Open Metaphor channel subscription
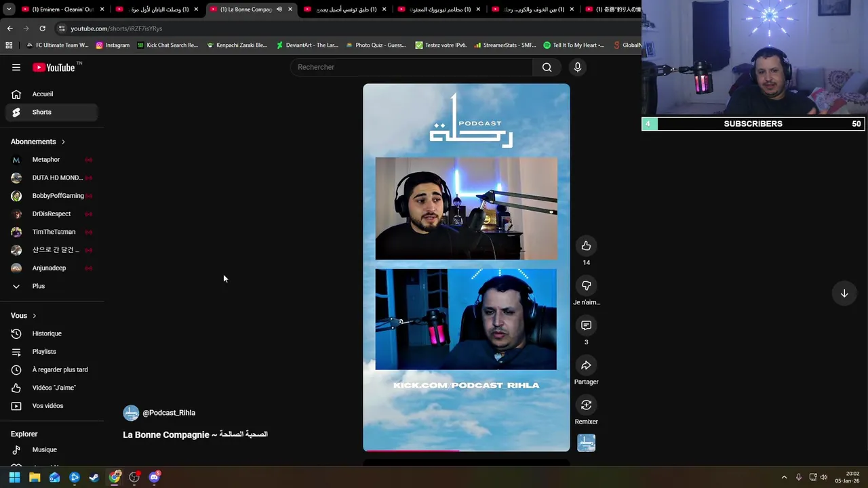Image resolution: width=868 pixels, height=488 pixels. tap(52, 159)
